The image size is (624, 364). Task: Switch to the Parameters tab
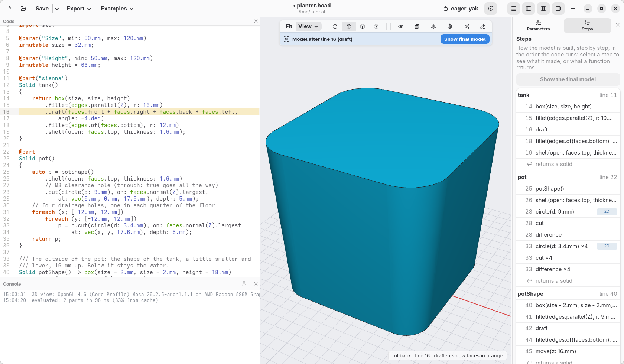[538, 26]
